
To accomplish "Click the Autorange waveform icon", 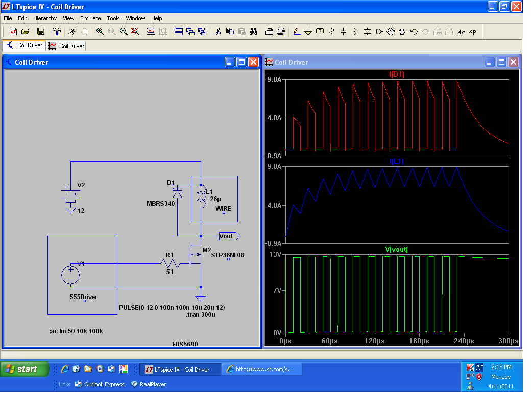I will coord(151,32).
